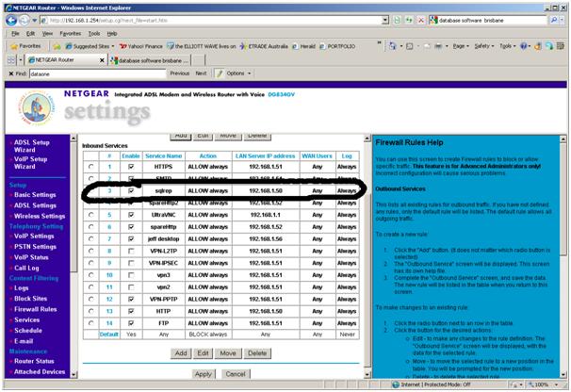Open the Favorites star button
The width and height of the screenshot is (571, 392).
(25, 46)
